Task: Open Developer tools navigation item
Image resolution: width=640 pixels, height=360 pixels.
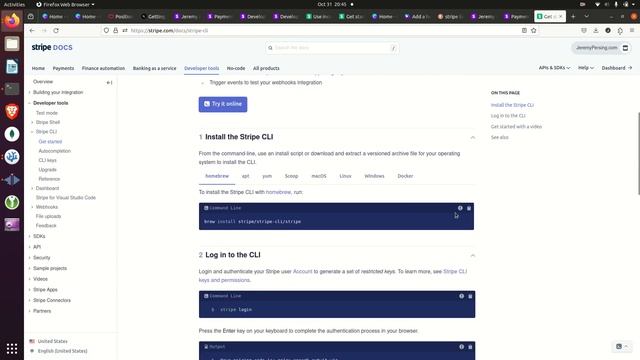Action: click(x=202, y=68)
